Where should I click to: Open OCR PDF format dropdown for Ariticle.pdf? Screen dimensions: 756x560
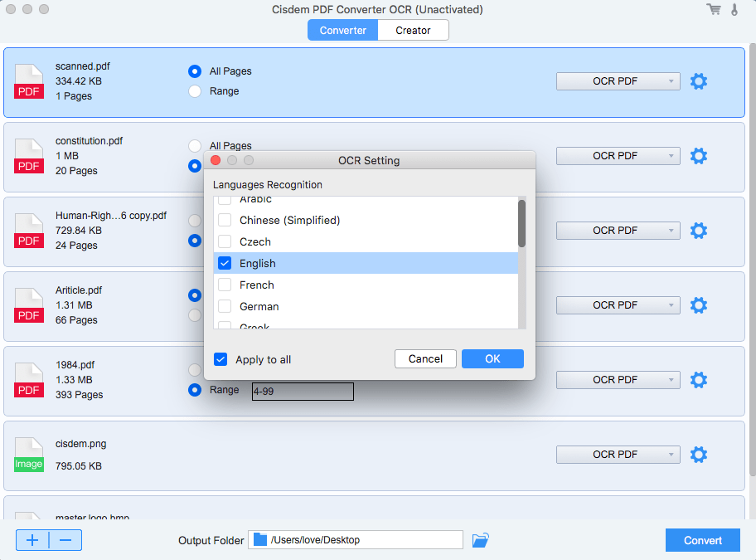pos(618,305)
